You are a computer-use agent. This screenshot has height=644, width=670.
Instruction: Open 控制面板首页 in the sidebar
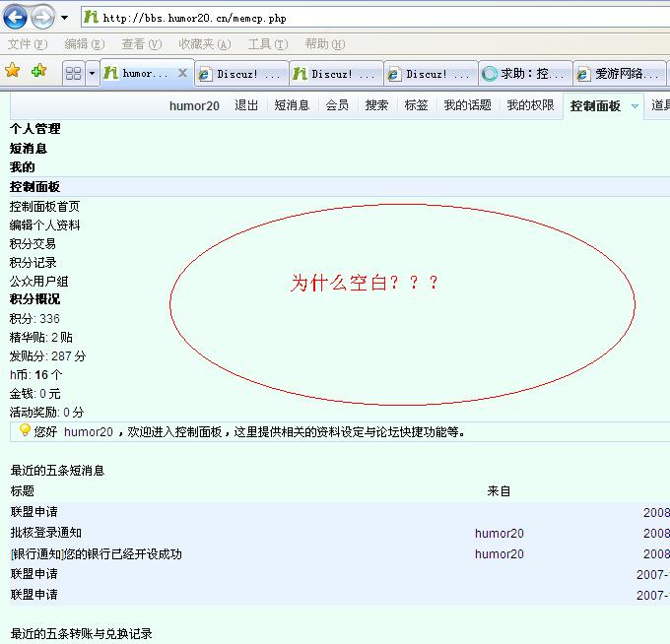pyautogui.click(x=45, y=206)
